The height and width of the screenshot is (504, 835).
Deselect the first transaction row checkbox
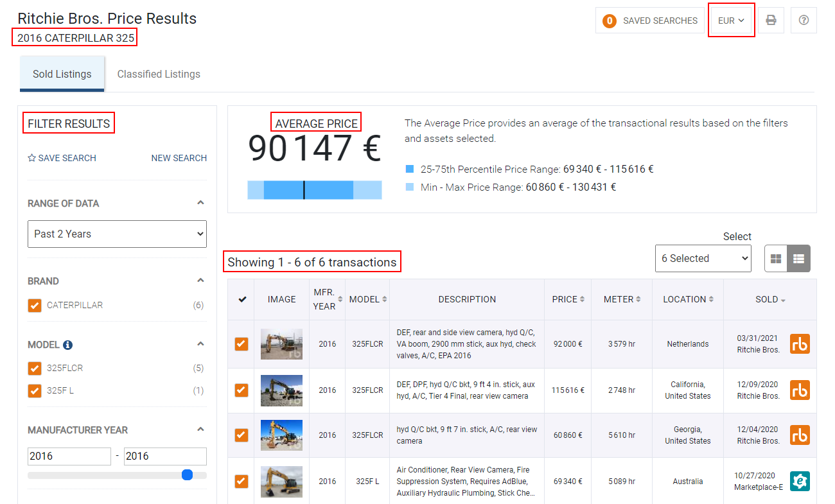click(240, 344)
